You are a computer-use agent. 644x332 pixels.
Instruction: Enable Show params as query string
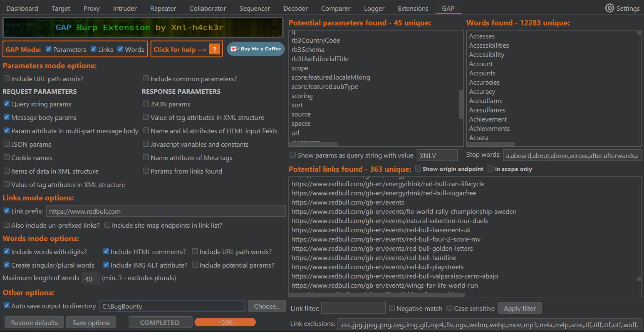[293, 155]
